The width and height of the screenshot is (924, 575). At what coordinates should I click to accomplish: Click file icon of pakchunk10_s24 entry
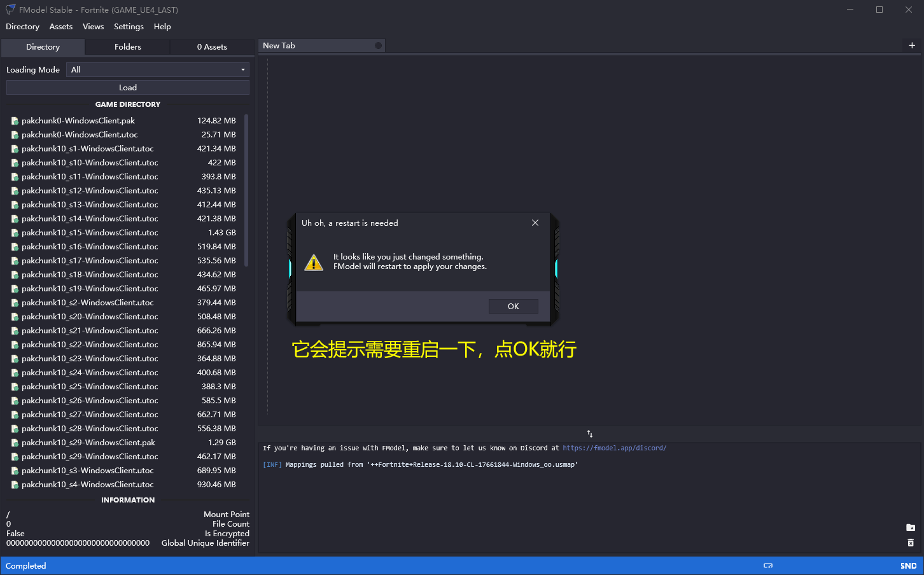coord(15,373)
